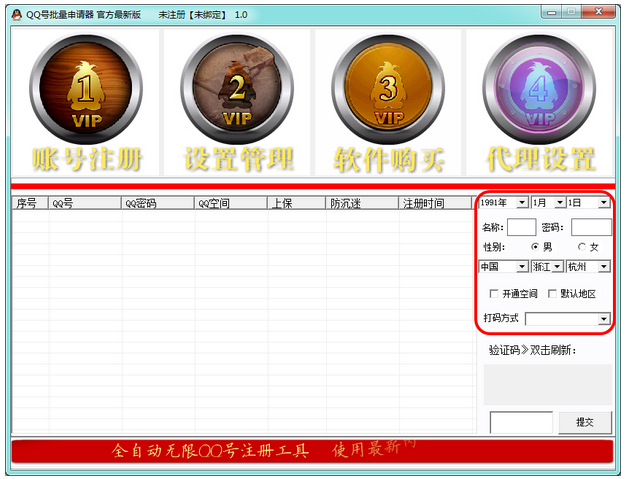Open the VIP 2 设置管理 badge
The height and width of the screenshot is (479, 633).
coord(237,102)
